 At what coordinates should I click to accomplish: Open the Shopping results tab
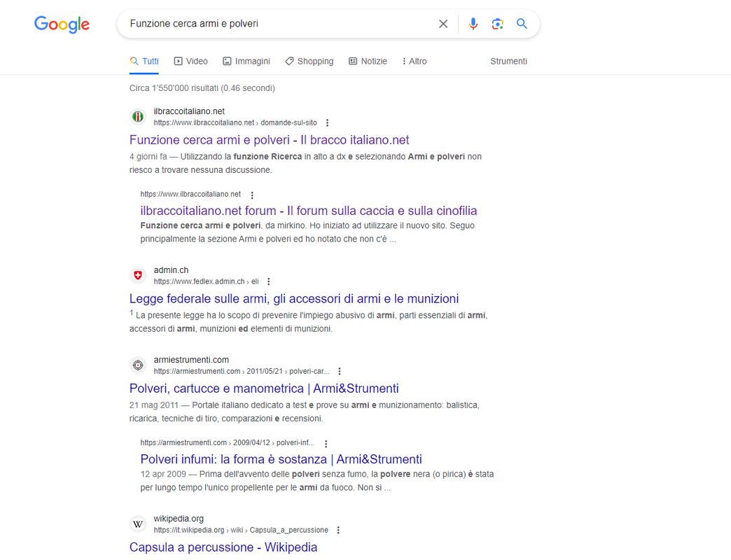pos(309,61)
